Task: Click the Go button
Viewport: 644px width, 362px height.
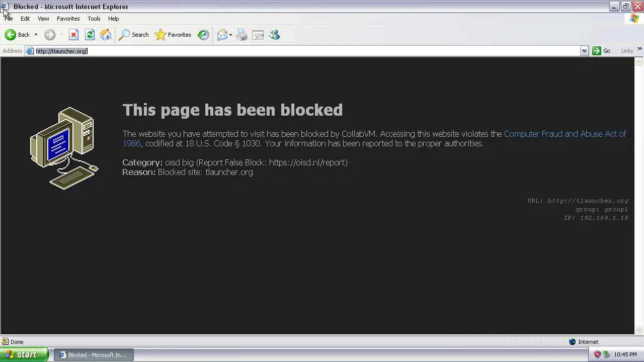Action: (x=602, y=51)
